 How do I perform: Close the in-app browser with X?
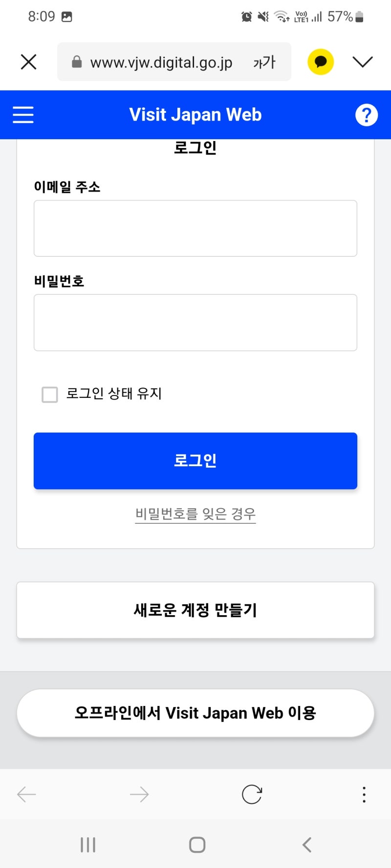pos(29,62)
